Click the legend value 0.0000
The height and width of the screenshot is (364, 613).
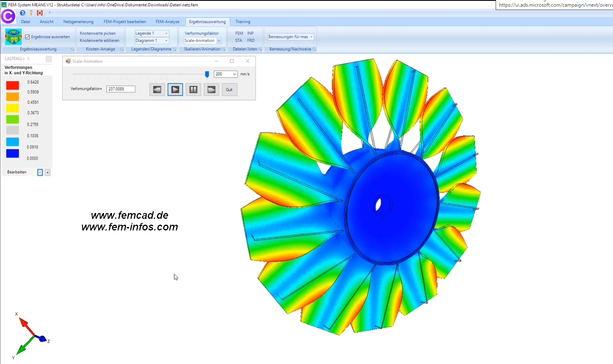click(32, 158)
